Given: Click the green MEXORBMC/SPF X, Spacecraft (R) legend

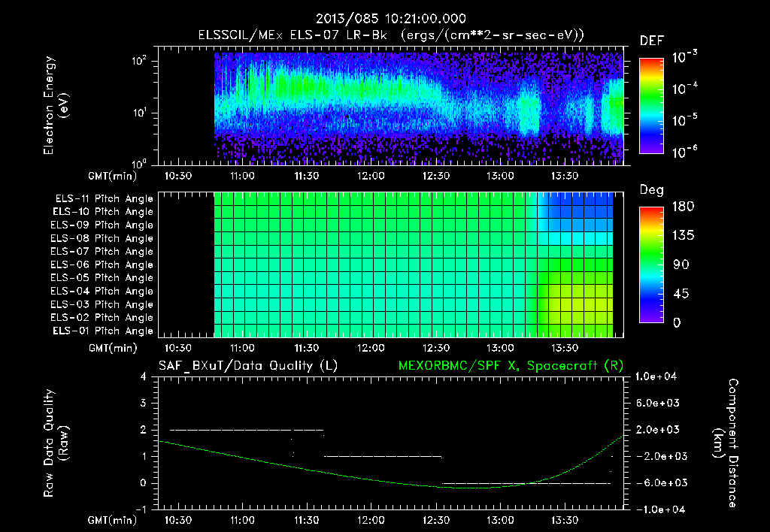Looking at the screenshot, I should (x=511, y=366).
